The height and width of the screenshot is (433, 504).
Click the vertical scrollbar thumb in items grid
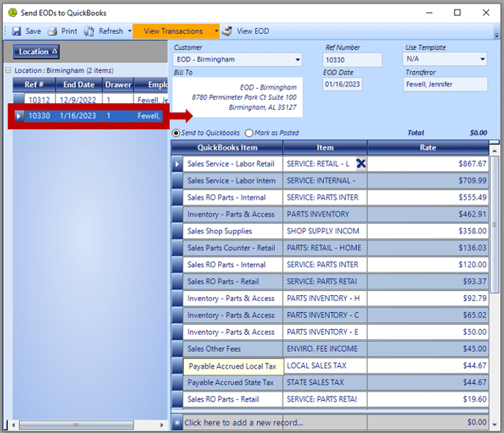(x=494, y=224)
